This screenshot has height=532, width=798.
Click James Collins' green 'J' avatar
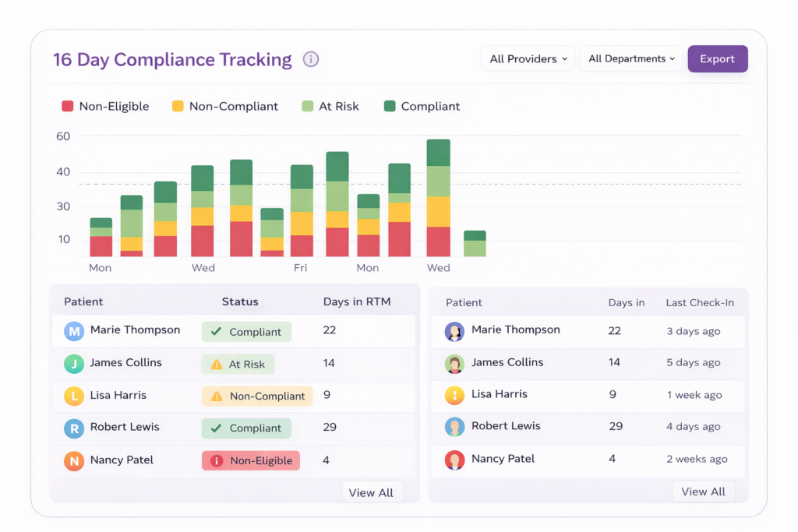point(74,364)
